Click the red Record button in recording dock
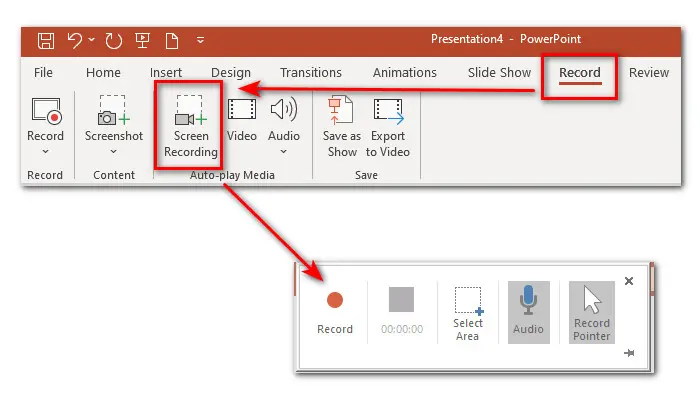The width and height of the screenshot is (700, 407). point(335,300)
